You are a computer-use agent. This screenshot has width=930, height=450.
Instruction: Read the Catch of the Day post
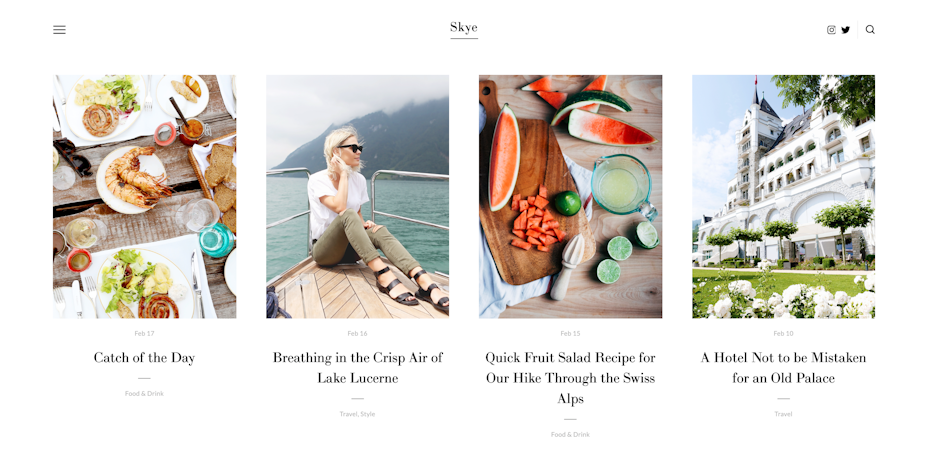(x=144, y=358)
